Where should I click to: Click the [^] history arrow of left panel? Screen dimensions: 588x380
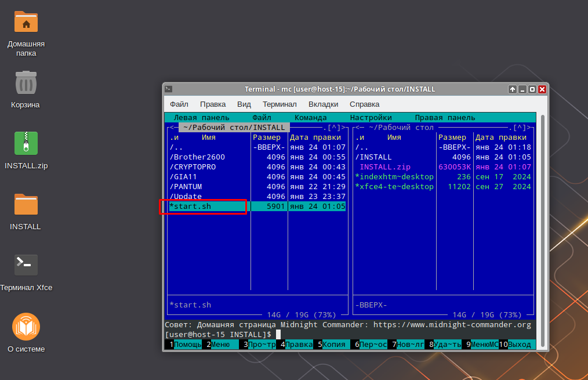click(x=335, y=128)
